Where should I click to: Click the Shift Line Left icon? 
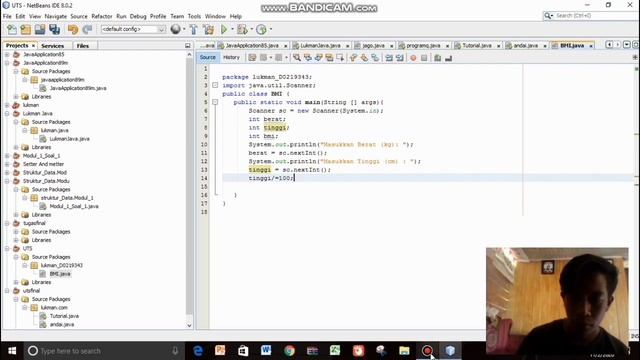point(389,58)
